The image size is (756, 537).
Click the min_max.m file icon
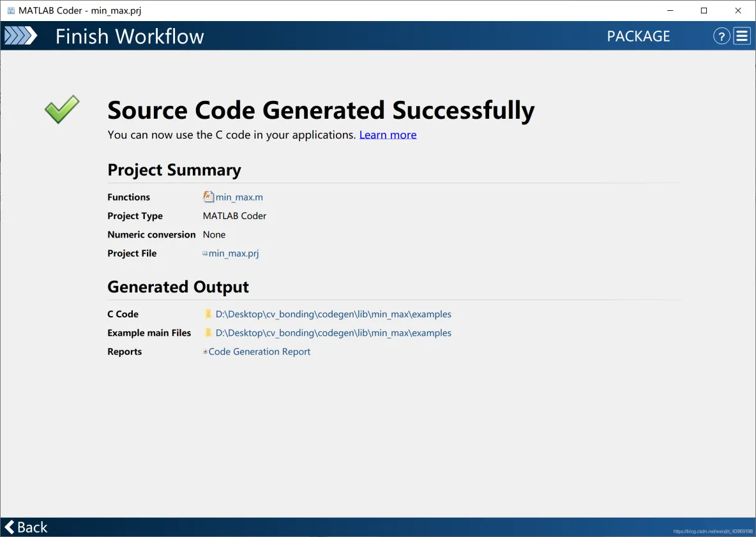point(208,197)
